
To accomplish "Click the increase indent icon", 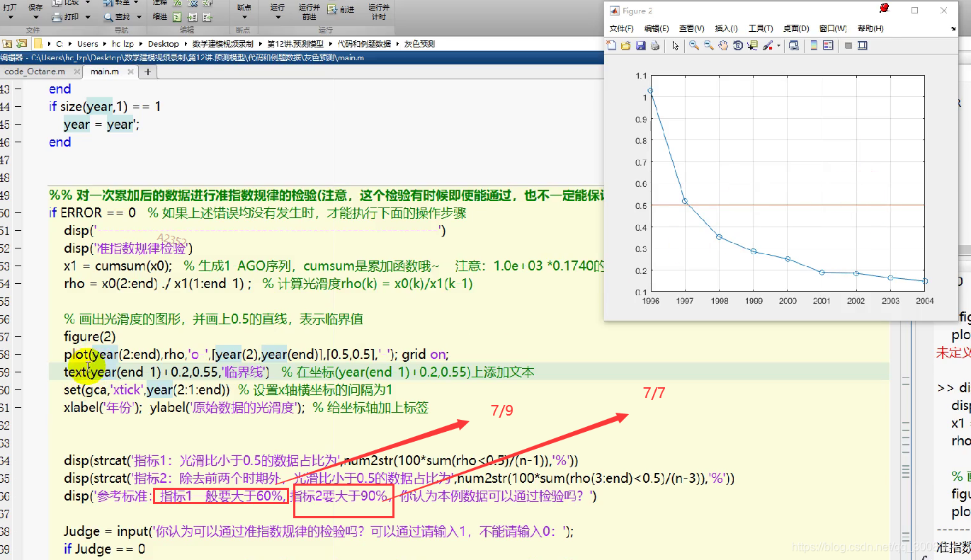I will click(x=192, y=16).
